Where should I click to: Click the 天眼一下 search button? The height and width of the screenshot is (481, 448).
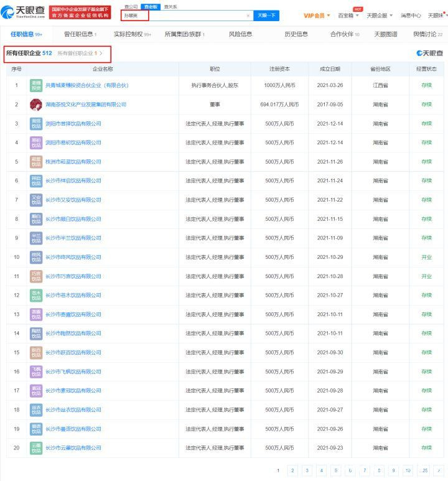pyautogui.click(x=266, y=16)
